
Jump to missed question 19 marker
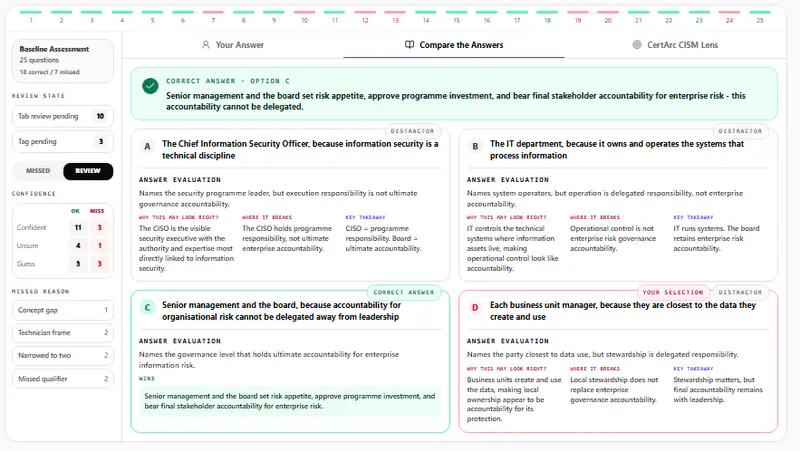pyautogui.click(x=578, y=16)
